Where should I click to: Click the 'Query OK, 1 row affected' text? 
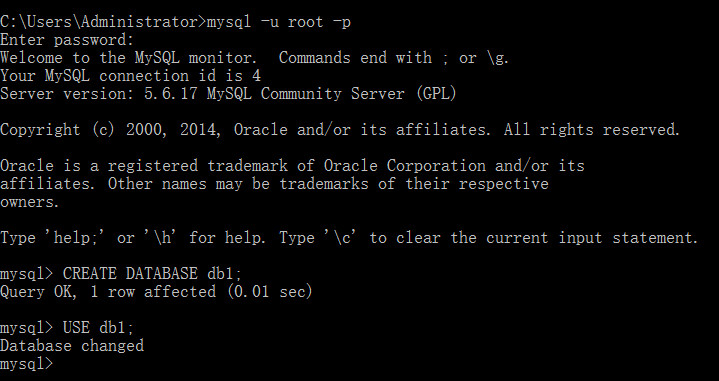tap(108, 292)
